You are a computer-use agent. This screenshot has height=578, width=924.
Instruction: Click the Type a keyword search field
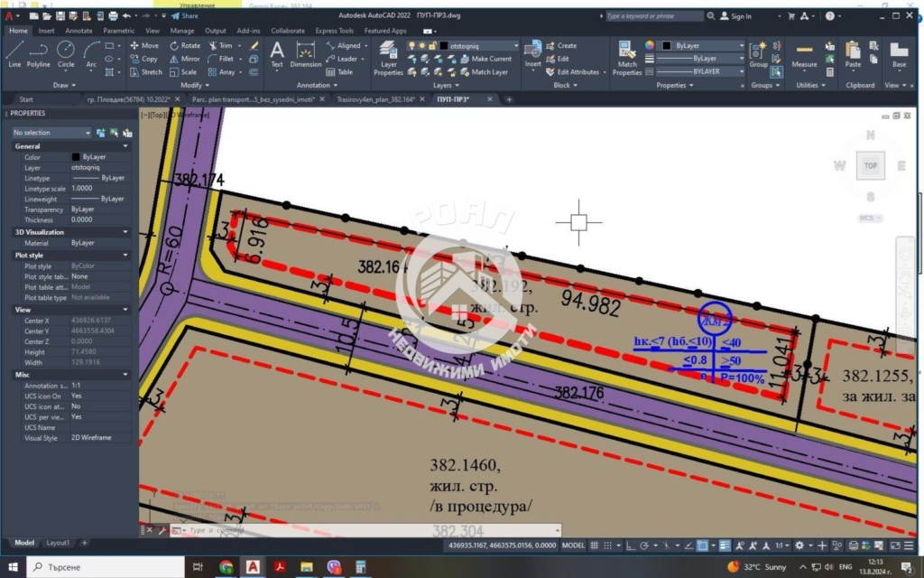[653, 16]
